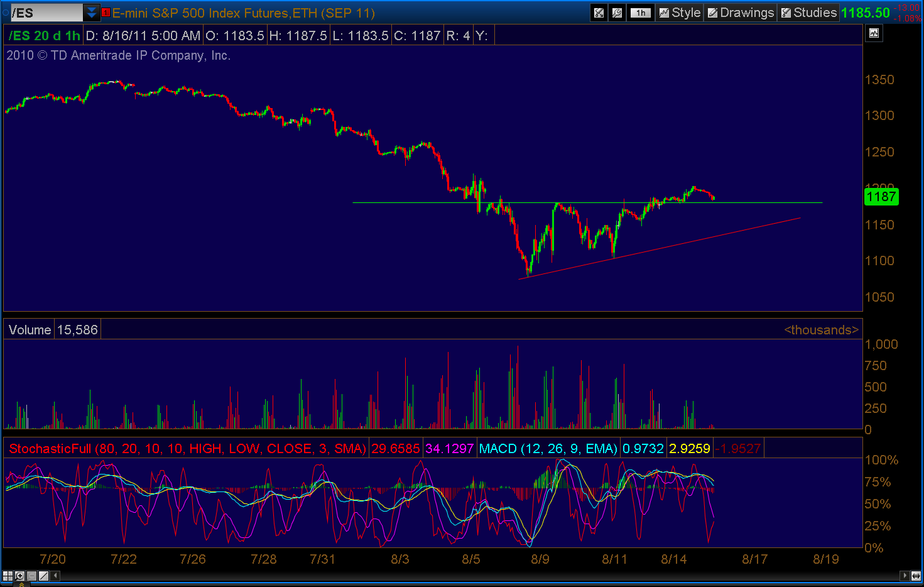Open the symbol dropdown double-arrow
The image size is (924, 587).
pos(92,13)
